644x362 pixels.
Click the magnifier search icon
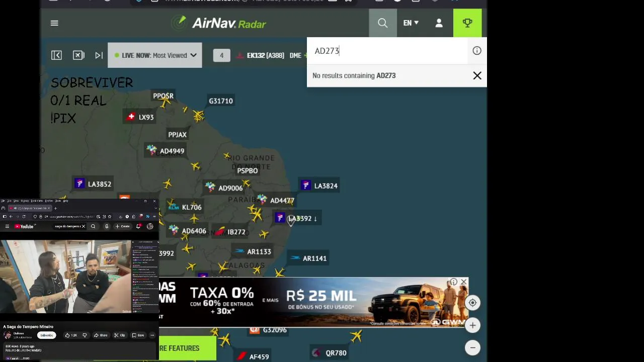tap(383, 23)
